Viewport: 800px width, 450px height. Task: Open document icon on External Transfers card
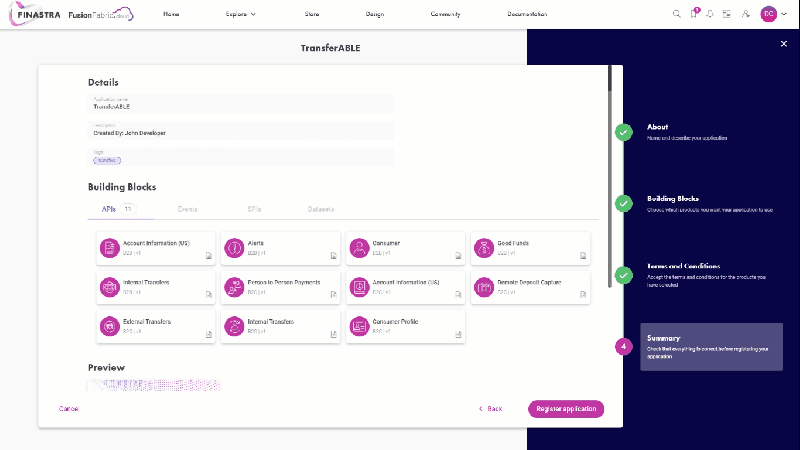pos(209,334)
